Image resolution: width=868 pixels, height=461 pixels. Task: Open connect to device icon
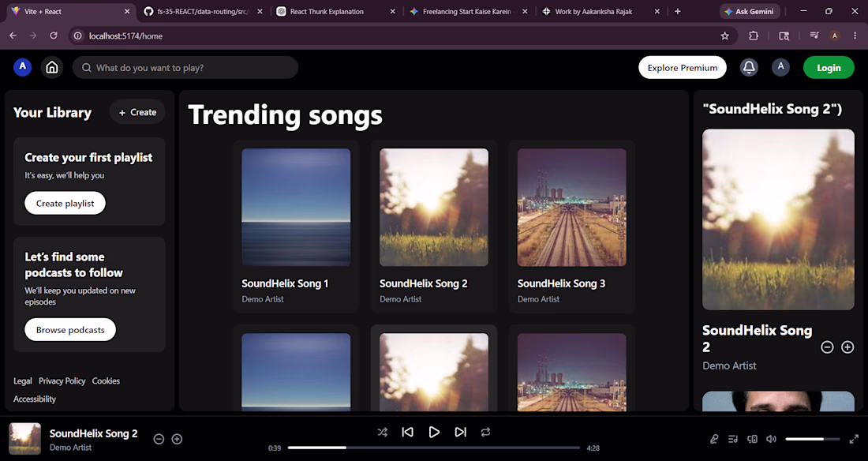coord(752,439)
